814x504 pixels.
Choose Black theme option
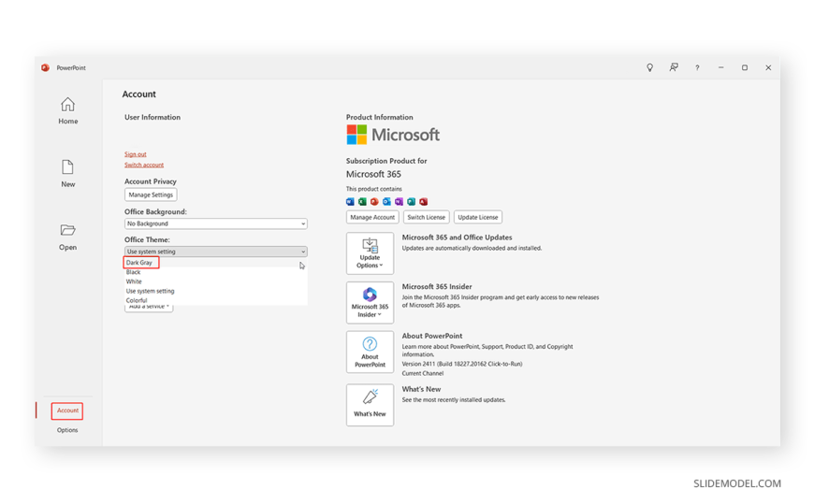[216, 272]
